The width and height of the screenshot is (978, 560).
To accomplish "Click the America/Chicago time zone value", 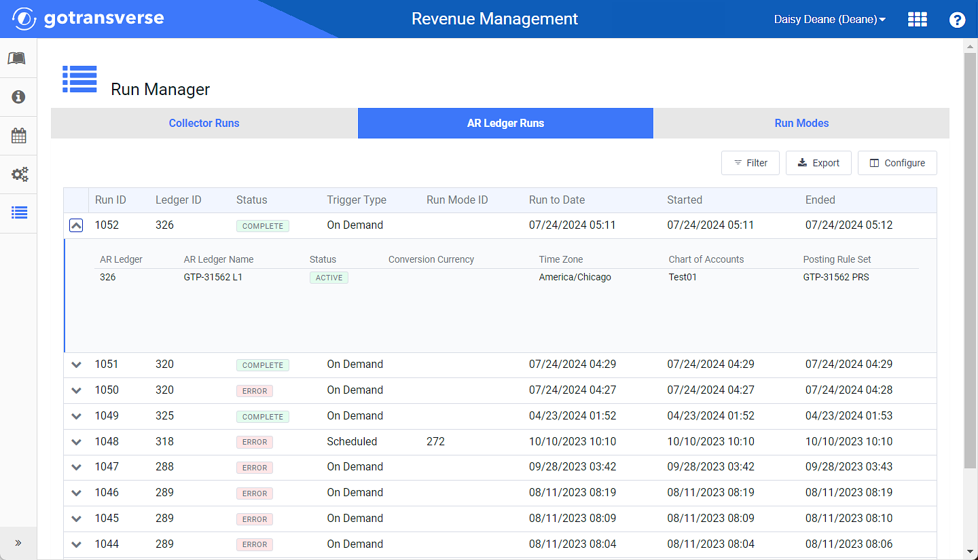I will [x=575, y=277].
